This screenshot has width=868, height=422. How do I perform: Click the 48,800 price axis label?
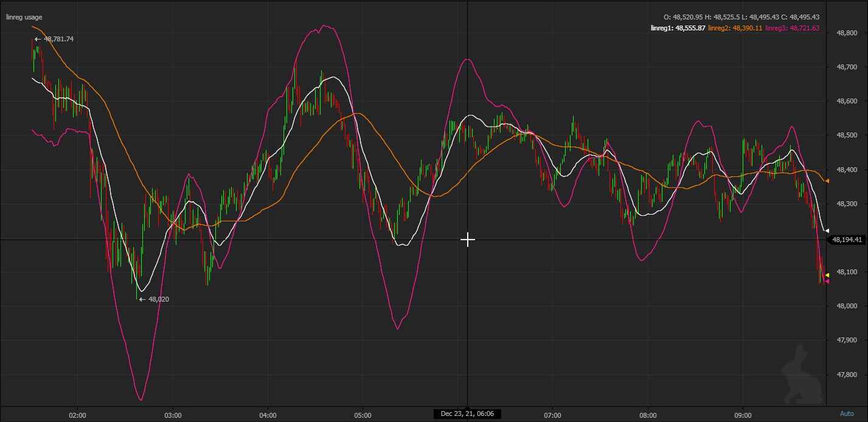(x=847, y=33)
